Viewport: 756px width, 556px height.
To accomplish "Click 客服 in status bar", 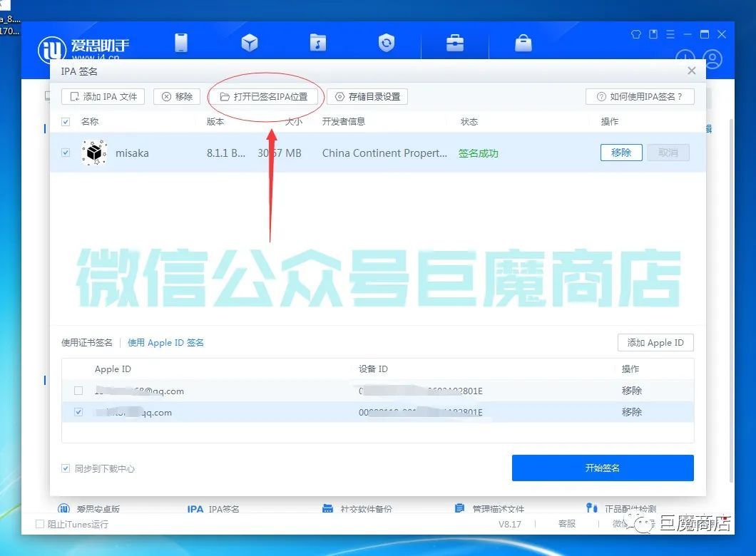I will [567, 524].
